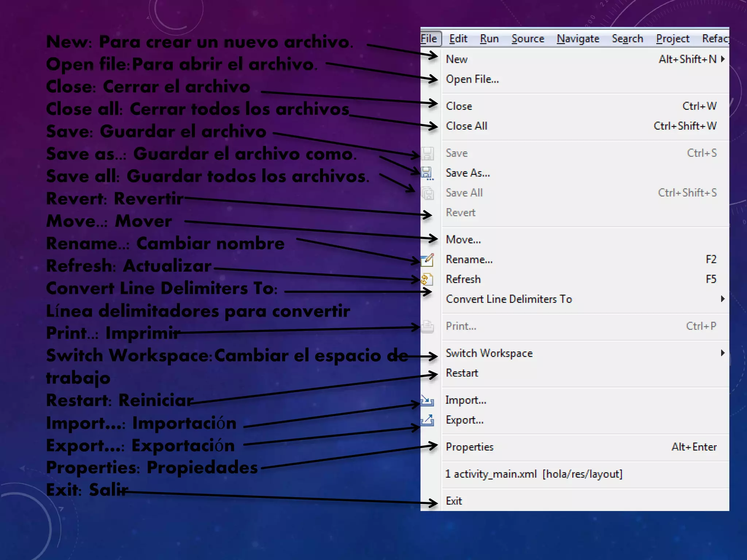Screen dimensions: 747x560
Task: Click the Ctrl+Shift+S shortcut text
Action: pyautogui.click(x=687, y=192)
